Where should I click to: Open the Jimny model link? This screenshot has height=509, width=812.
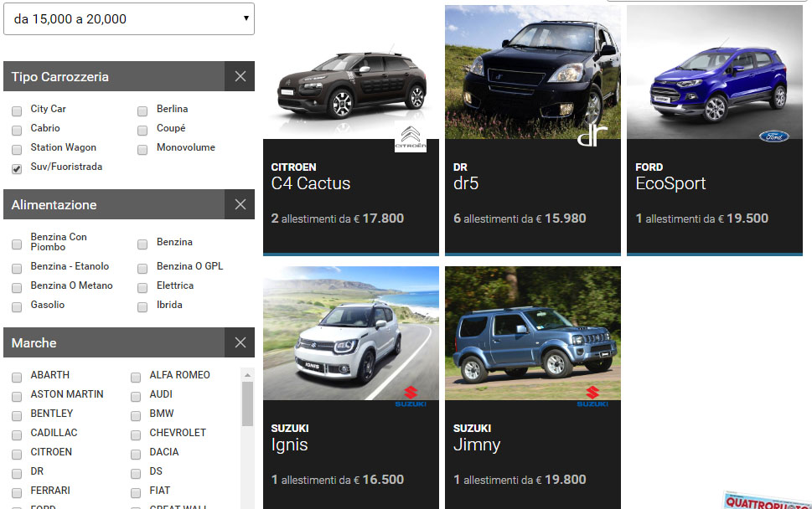tap(477, 445)
